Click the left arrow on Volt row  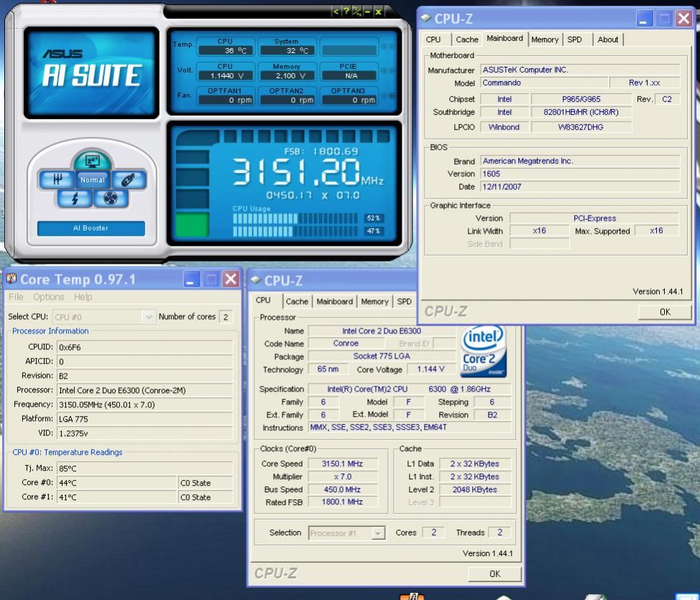coord(384,70)
